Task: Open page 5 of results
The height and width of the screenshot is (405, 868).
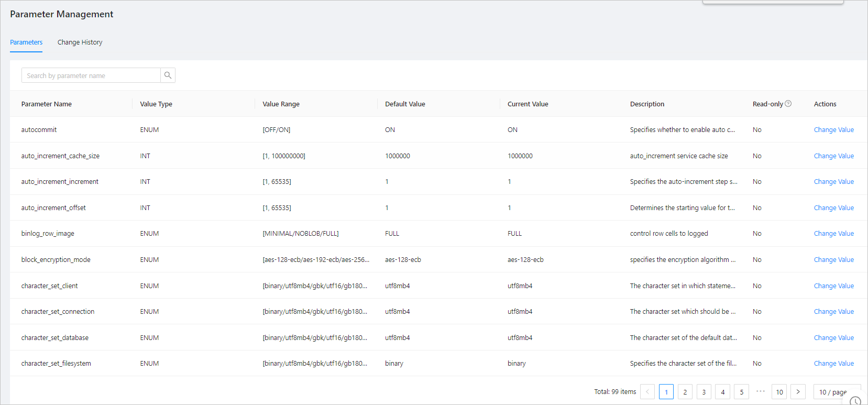Action: pos(741,392)
